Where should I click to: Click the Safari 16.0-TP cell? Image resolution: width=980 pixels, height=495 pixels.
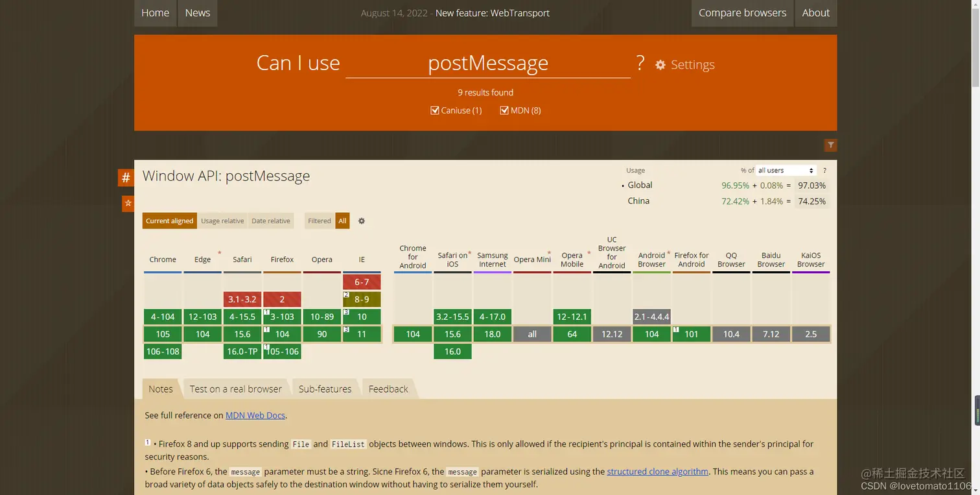(x=242, y=352)
